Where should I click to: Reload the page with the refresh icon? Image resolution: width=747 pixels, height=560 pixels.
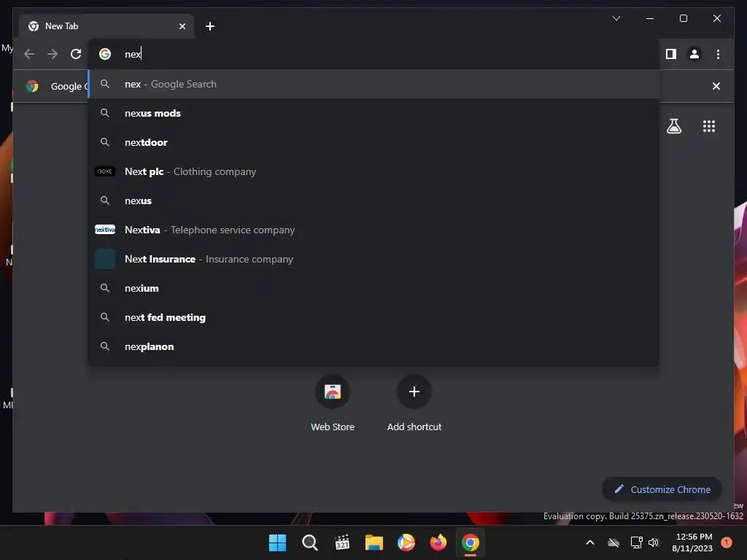click(76, 54)
